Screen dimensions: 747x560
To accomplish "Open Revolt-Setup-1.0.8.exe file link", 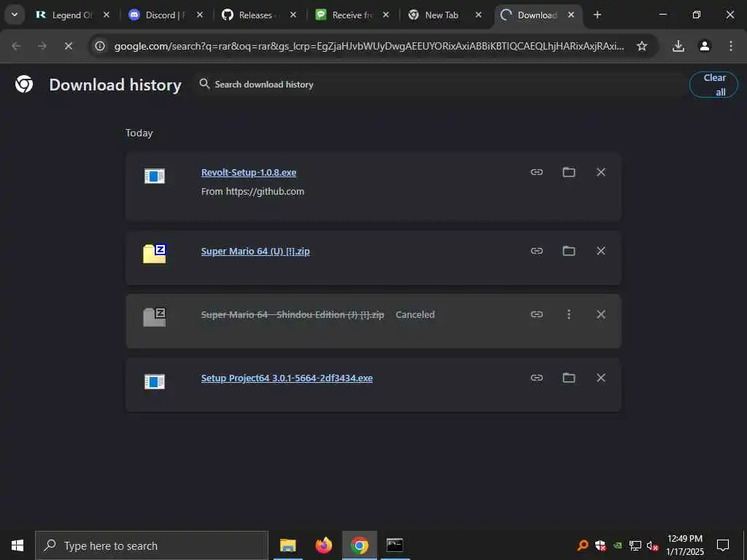I will [249, 172].
